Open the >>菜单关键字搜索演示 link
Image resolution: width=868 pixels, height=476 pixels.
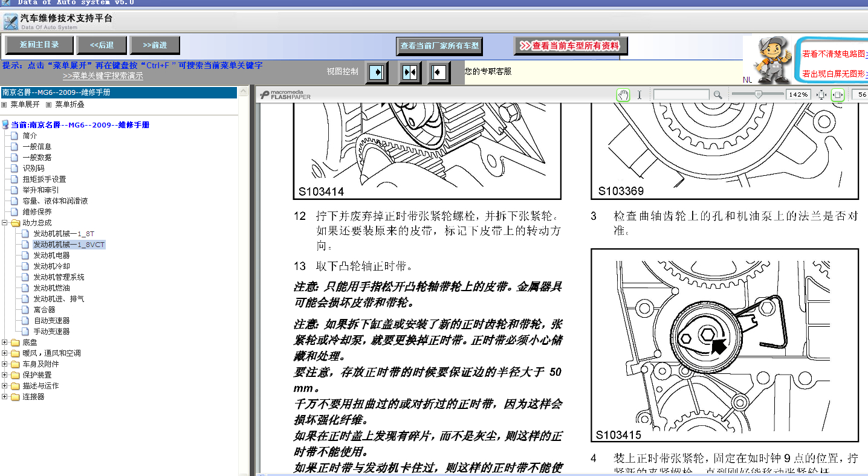pyautogui.click(x=103, y=76)
